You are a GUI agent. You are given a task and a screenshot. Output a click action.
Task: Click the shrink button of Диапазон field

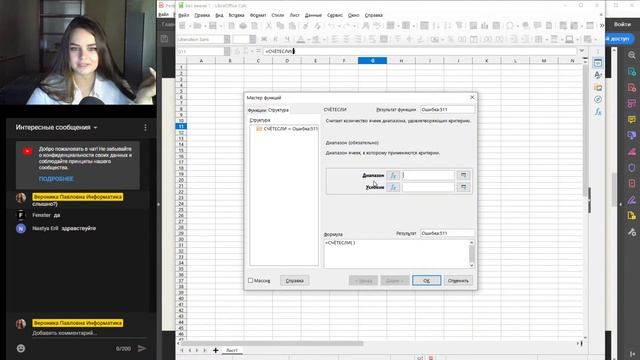(x=463, y=175)
